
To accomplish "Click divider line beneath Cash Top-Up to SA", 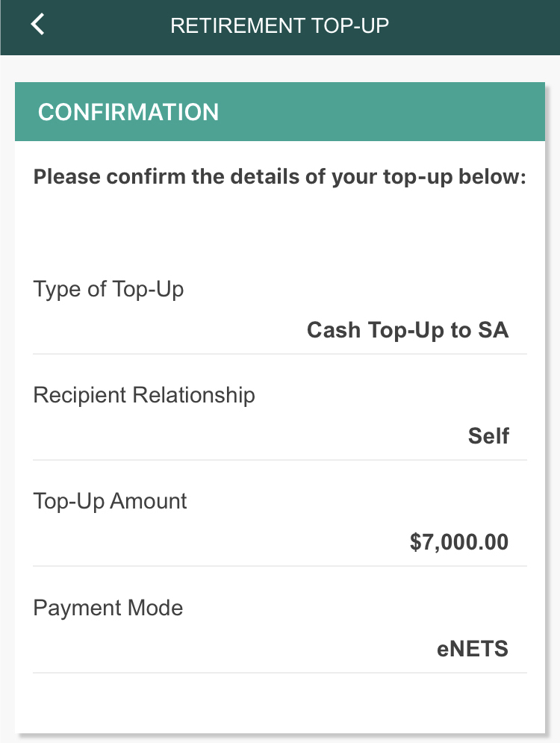I will click(x=280, y=354).
